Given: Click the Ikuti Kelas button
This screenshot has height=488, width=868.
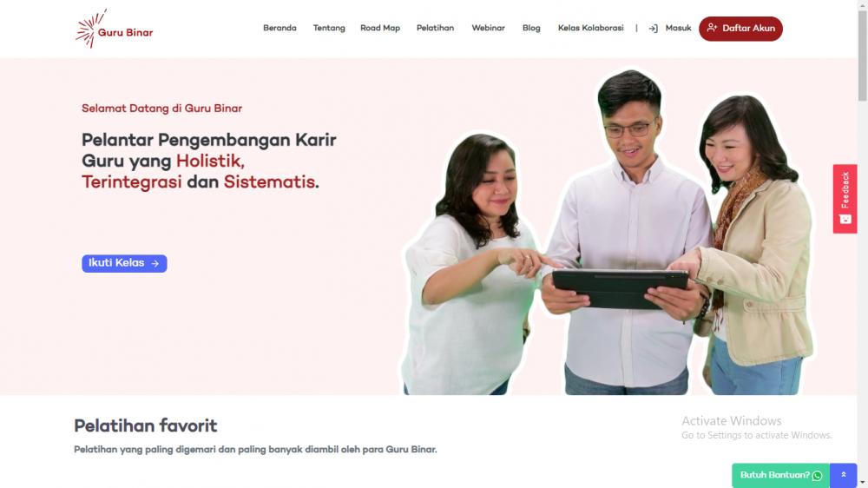Looking at the screenshot, I should (x=124, y=263).
